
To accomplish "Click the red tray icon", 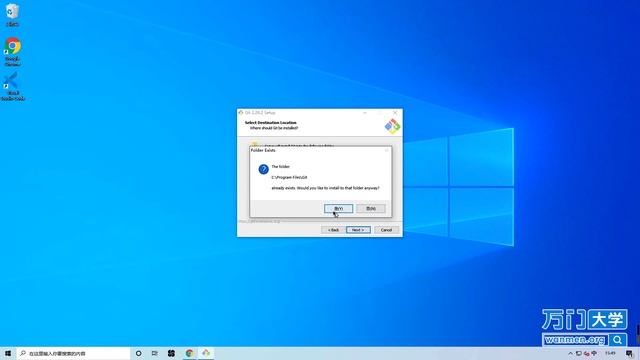I will [587, 353].
